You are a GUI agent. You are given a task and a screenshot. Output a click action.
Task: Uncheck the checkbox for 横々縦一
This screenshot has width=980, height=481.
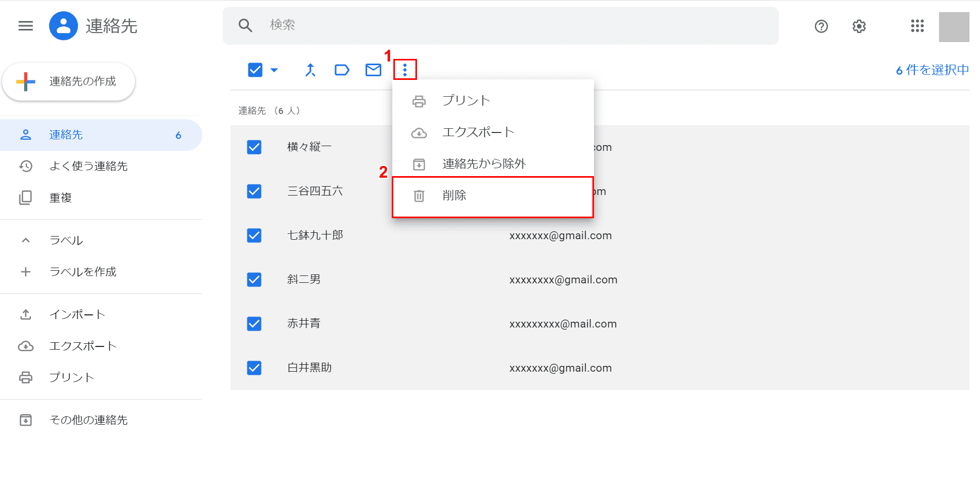pos(254,147)
